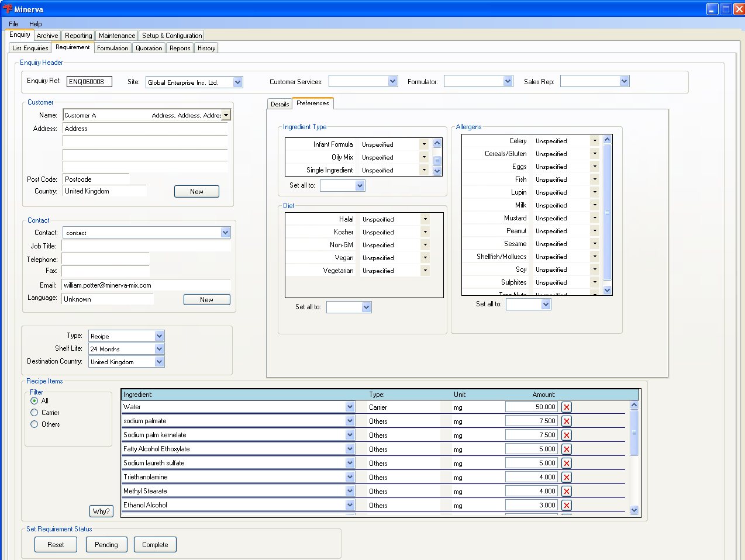Click the Allergens list scrollbar thumb
The height and width of the screenshot is (560, 745).
coord(607,213)
